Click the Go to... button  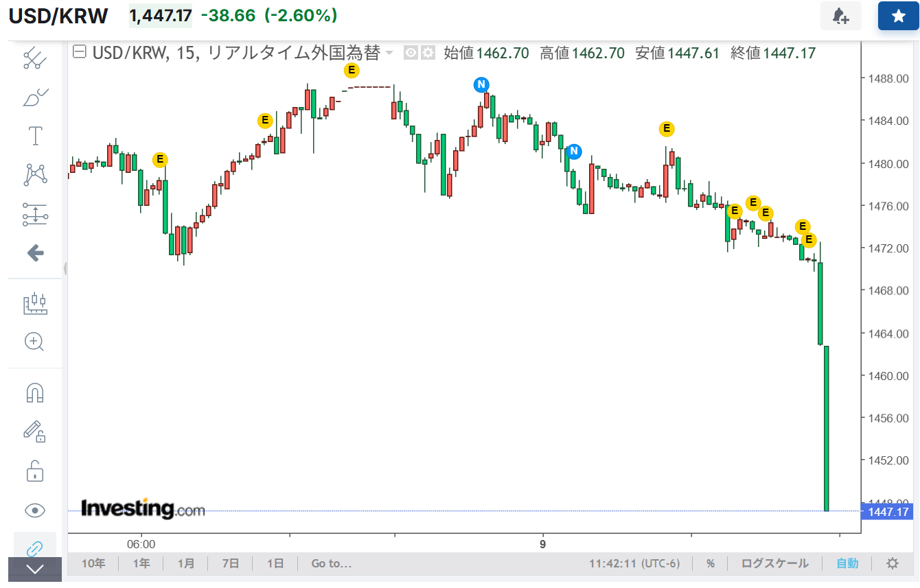point(331,563)
